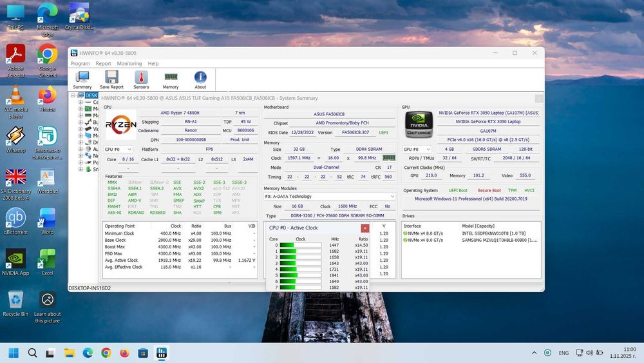
Task: Click the green memory module icon beside 99.8 MHz
Action: 388,158
